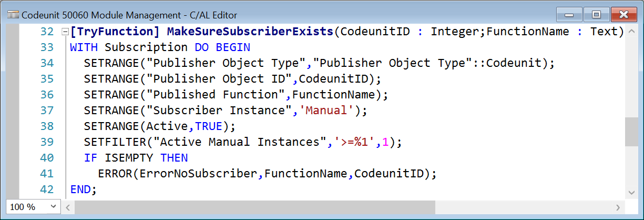
Task: Click the vertical scrollbar thumb
Action: [x=631, y=132]
